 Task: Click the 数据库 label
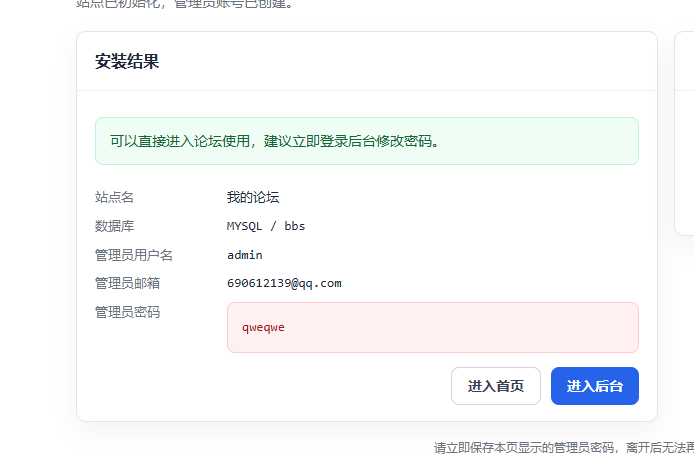114,226
